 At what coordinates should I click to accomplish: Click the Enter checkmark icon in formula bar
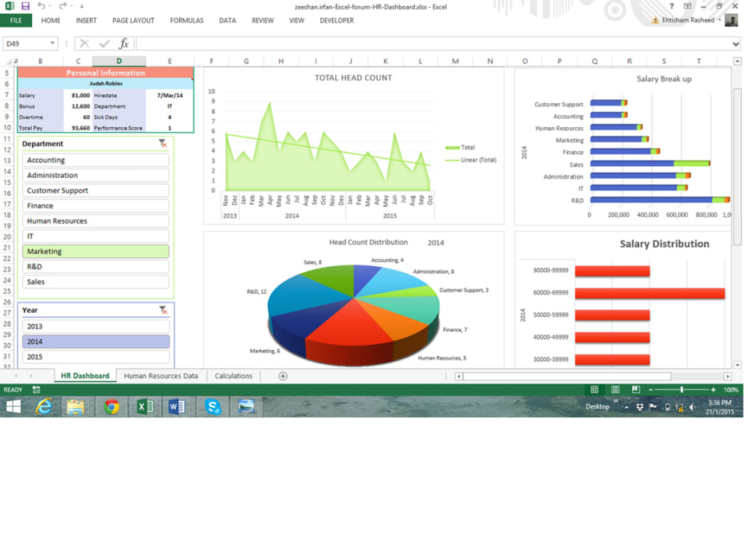104,43
